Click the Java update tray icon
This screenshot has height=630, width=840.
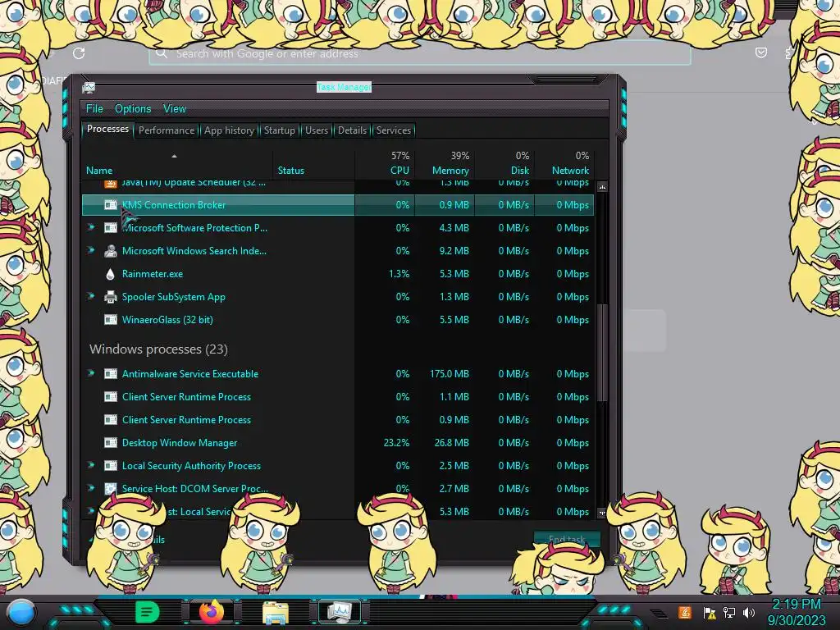tap(685, 612)
